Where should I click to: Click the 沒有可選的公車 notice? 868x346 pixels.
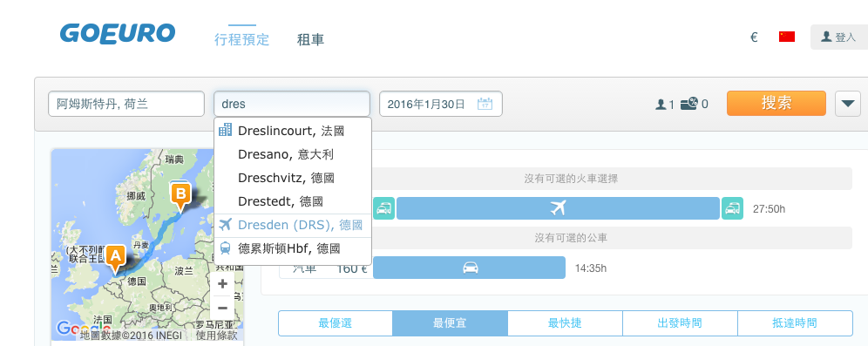click(572, 238)
